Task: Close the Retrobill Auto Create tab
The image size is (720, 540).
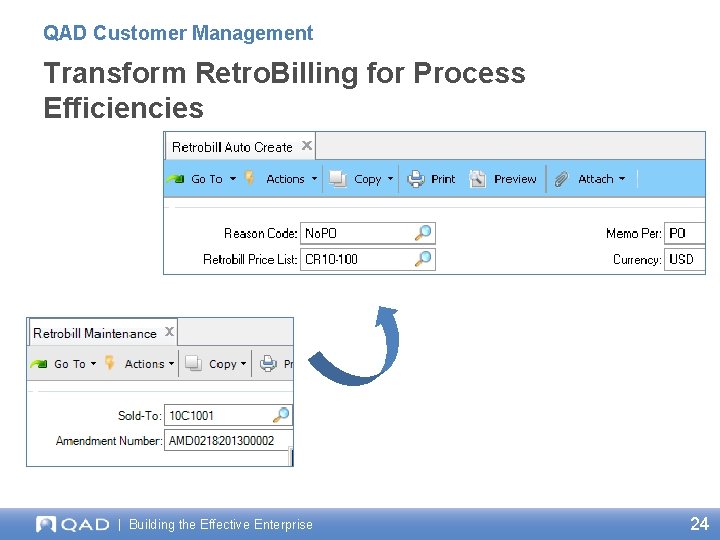Action: click(307, 146)
